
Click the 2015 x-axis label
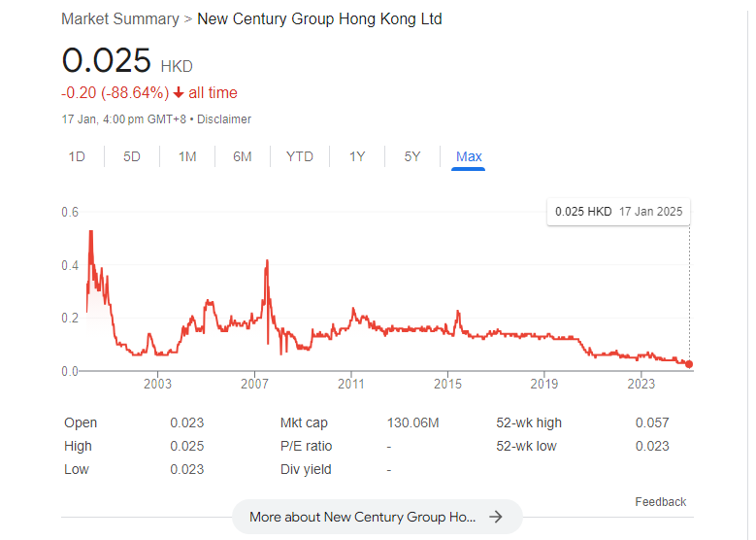pos(447,385)
